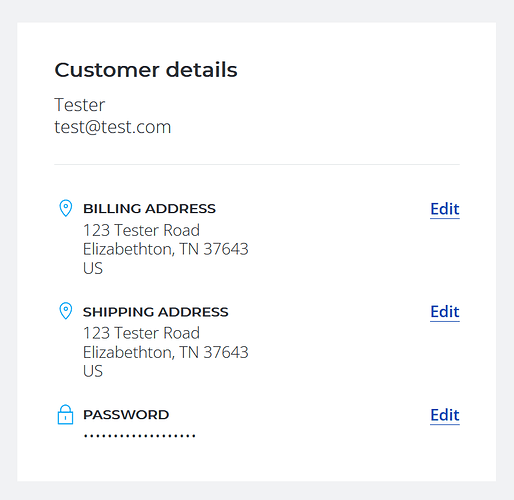The image size is (514, 500).
Task: Click billing street 123 Tester Road
Action: 141,230
